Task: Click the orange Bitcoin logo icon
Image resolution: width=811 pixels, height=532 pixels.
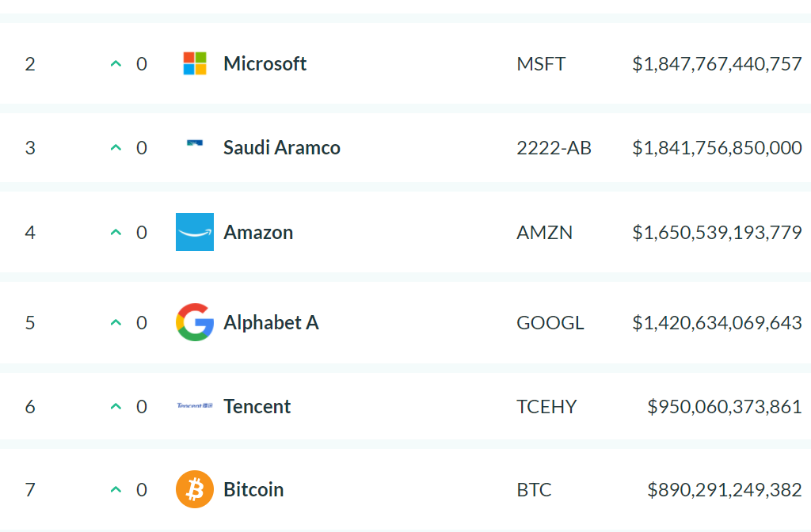Action: pyautogui.click(x=195, y=489)
